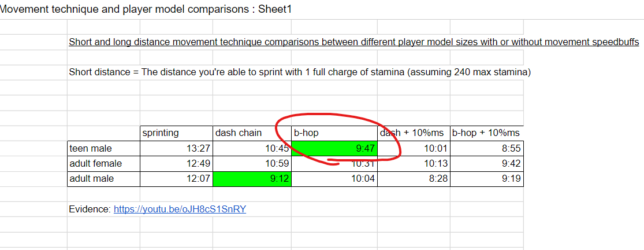Click the "adult male" row label
The width and height of the screenshot is (644, 250).
click(103, 179)
